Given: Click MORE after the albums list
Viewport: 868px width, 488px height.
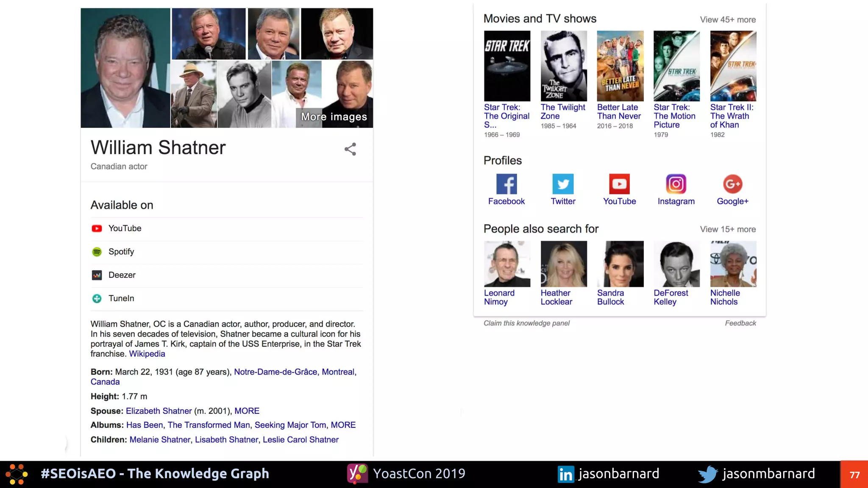Looking at the screenshot, I should tap(343, 425).
